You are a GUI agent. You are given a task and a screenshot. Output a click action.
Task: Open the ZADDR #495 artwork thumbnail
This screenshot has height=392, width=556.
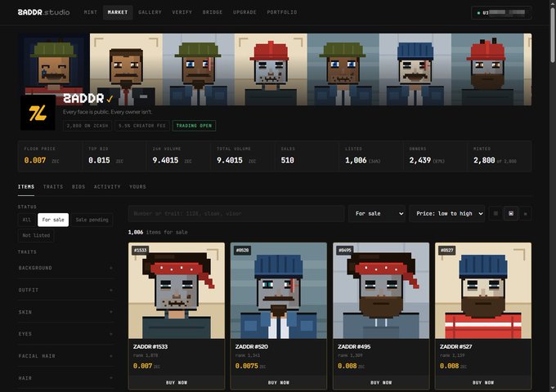(381, 291)
